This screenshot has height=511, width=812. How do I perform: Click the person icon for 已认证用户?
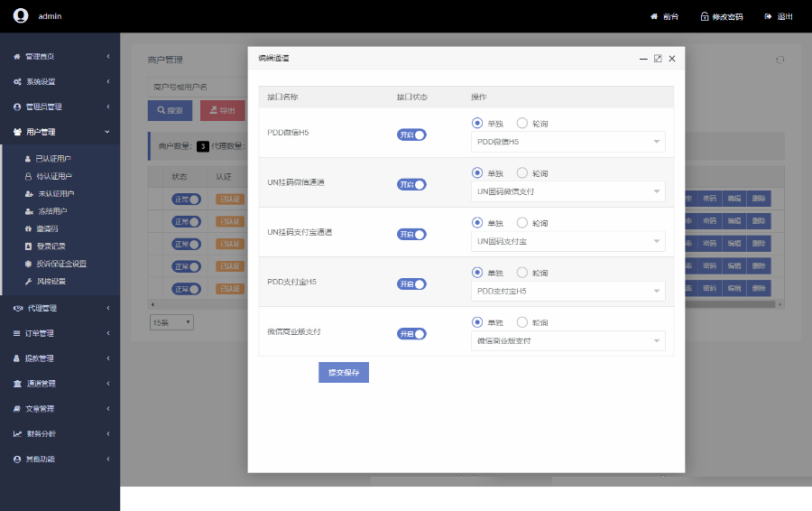coord(28,159)
